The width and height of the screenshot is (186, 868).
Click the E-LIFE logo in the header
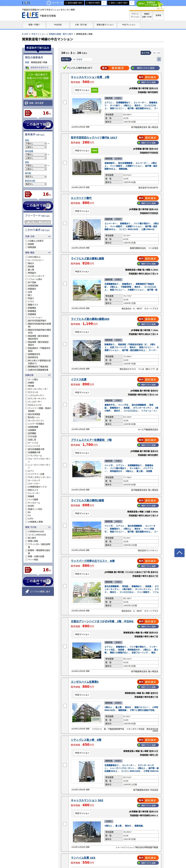30,15
